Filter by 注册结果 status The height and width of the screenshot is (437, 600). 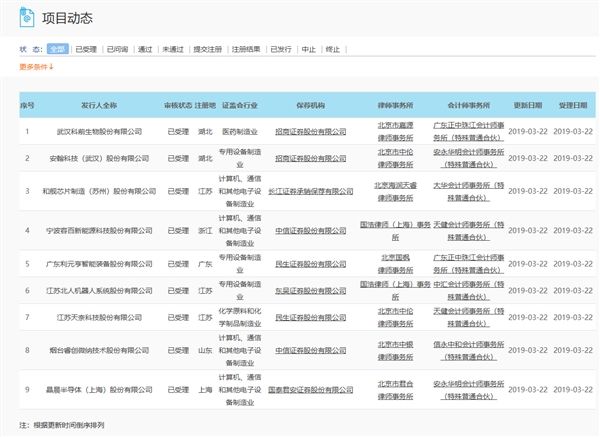pyautogui.click(x=246, y=49)
